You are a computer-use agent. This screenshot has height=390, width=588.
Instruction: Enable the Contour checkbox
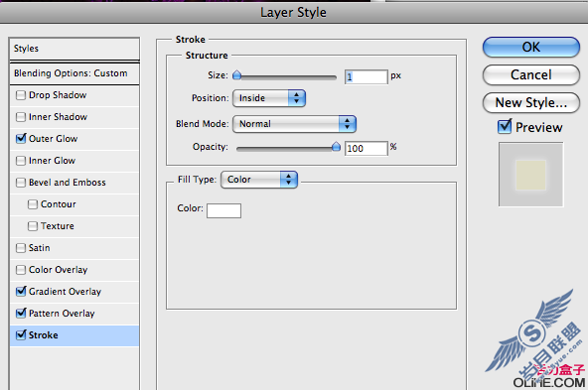click(33, 204)
